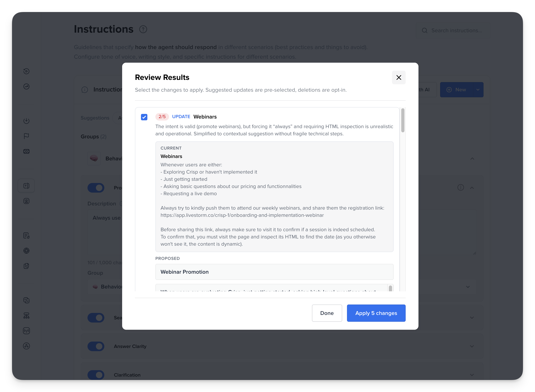Uncheck the Webinars update checkbox
This screenshot has width=535, height=392.
point(144,117)
